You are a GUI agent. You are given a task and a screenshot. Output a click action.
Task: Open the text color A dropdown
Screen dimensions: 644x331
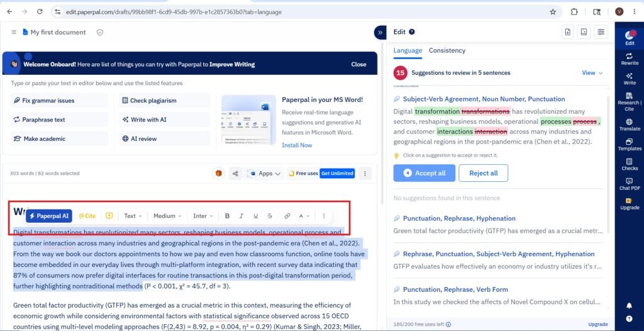(304, 216)
